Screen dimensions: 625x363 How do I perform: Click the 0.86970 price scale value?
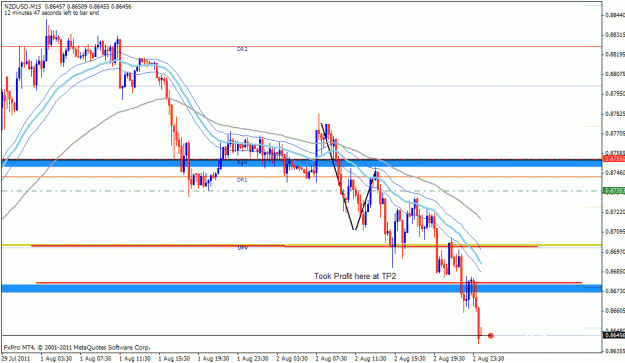[615, 251]
